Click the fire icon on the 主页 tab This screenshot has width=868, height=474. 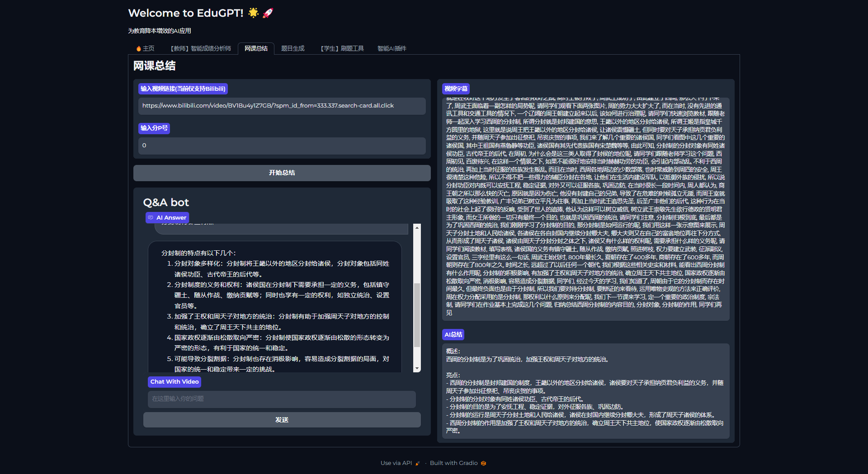(138, 48)
